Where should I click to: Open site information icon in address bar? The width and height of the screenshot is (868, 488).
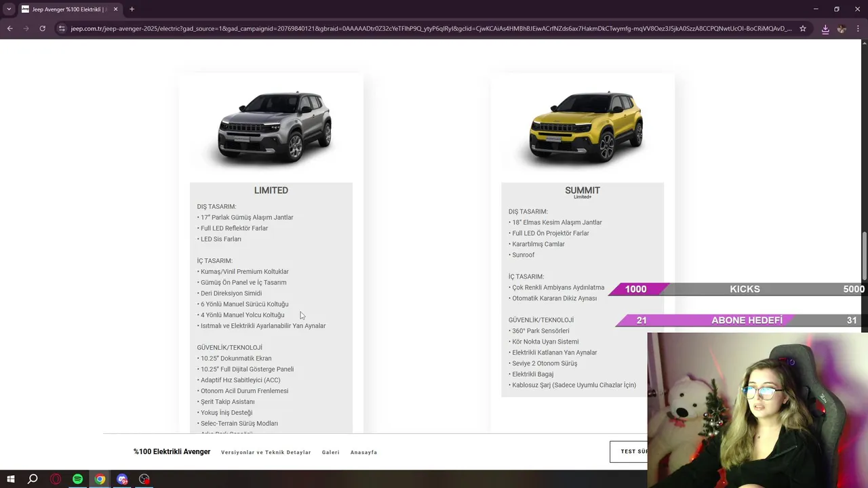(62, 28)
